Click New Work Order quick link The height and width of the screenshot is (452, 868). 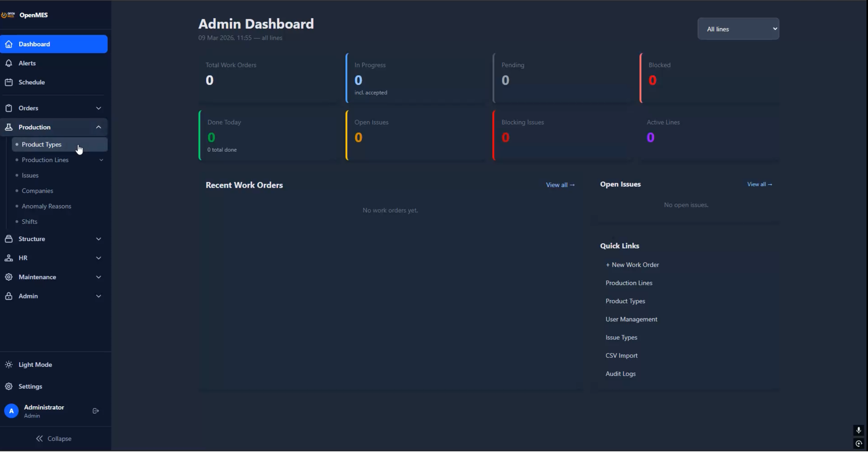pyautogui.click(x=632, y=265)
